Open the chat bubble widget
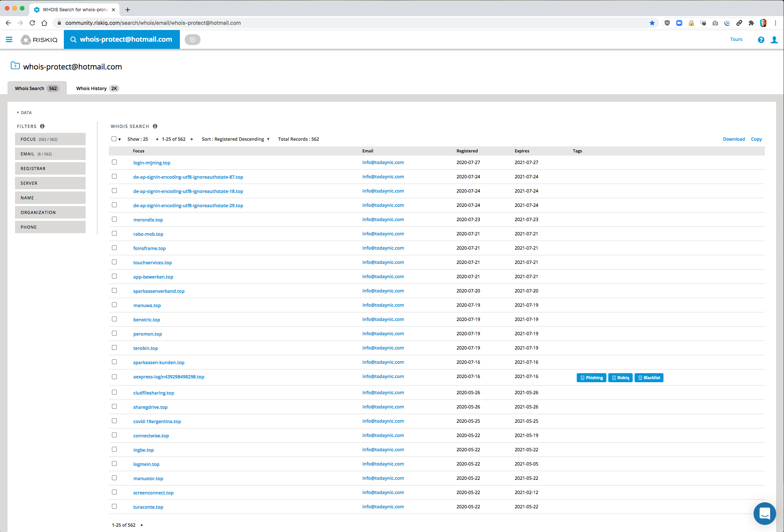 point(764,513)
